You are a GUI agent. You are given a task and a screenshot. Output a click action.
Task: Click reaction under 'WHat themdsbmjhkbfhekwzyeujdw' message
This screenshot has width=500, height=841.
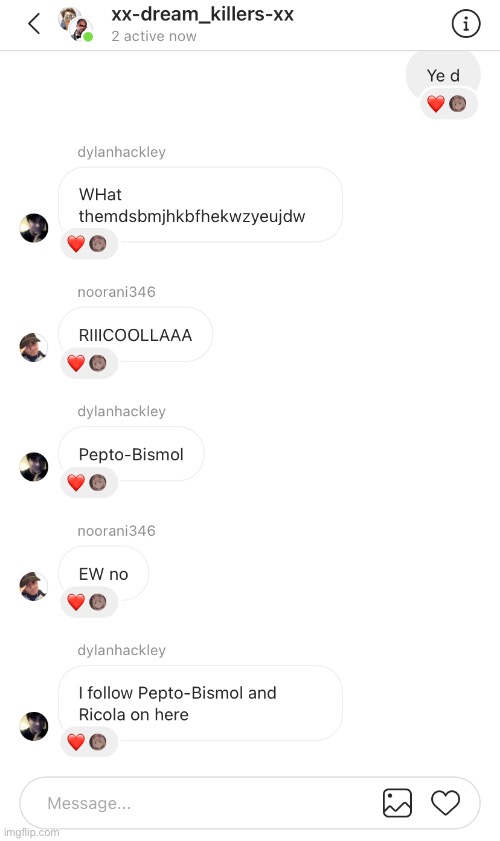pyautogui.click(x=89, y=244)
